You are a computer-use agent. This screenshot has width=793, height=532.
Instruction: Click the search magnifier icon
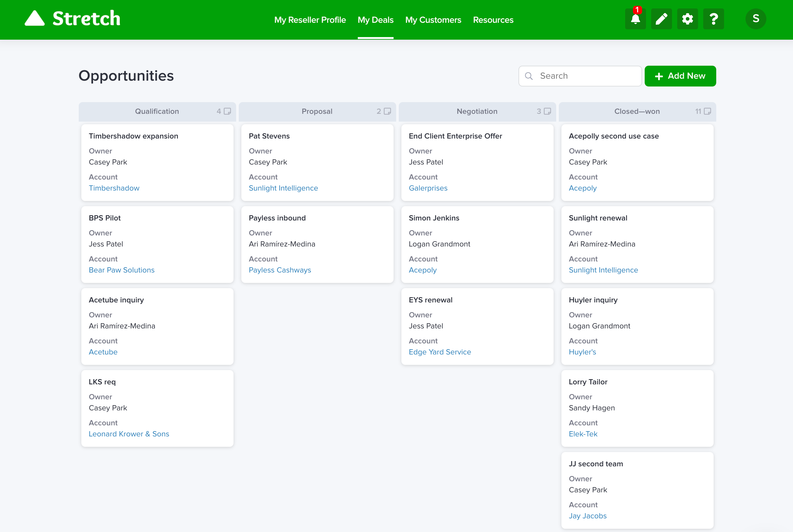529,76
